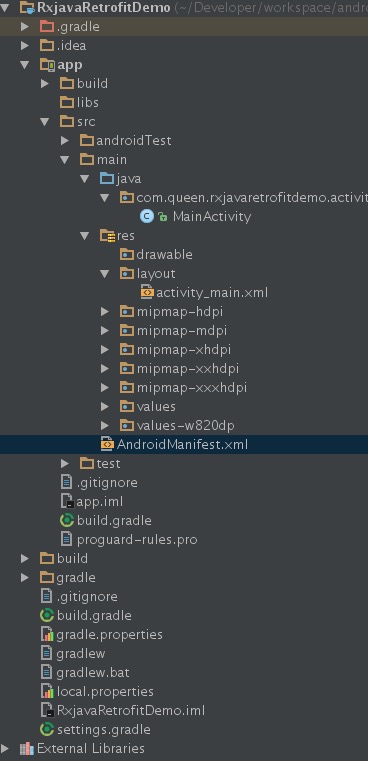Screen dimensions: 368x761
Task: Collapse the layout folder arrow
Action: click(105, 273)
